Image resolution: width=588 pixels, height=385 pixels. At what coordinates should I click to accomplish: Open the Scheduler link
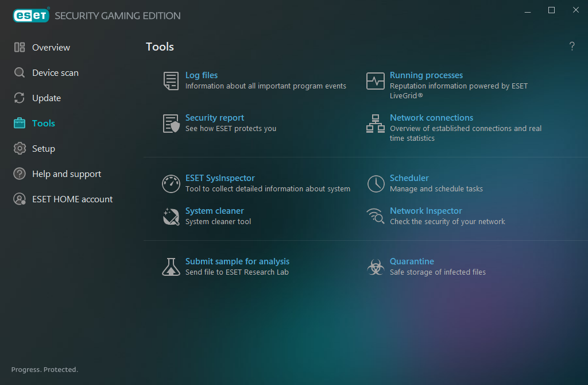(x=409, y=178)
